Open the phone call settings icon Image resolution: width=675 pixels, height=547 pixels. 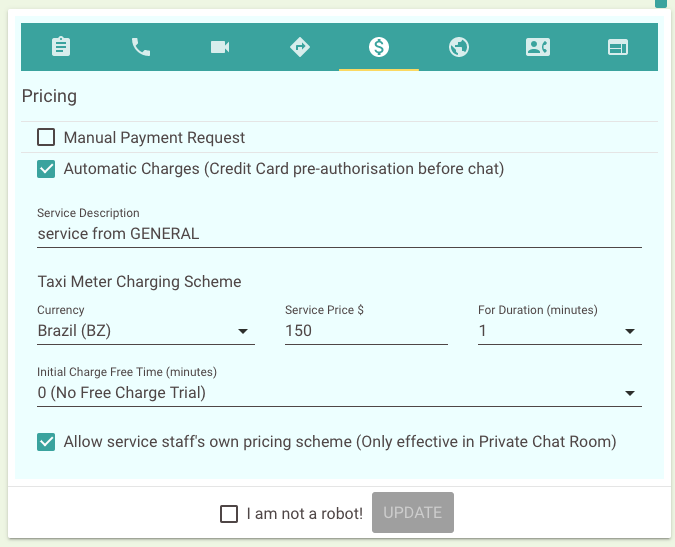coord(140,46)
